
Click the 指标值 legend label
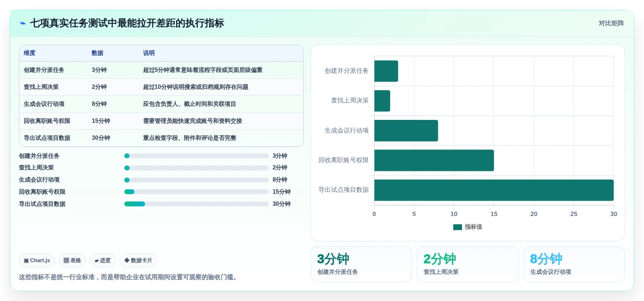[x=474, y=227]
